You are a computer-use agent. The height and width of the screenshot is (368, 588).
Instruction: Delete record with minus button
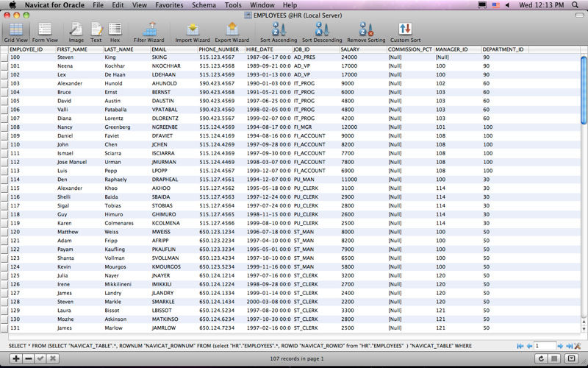(x=28, y=358)
